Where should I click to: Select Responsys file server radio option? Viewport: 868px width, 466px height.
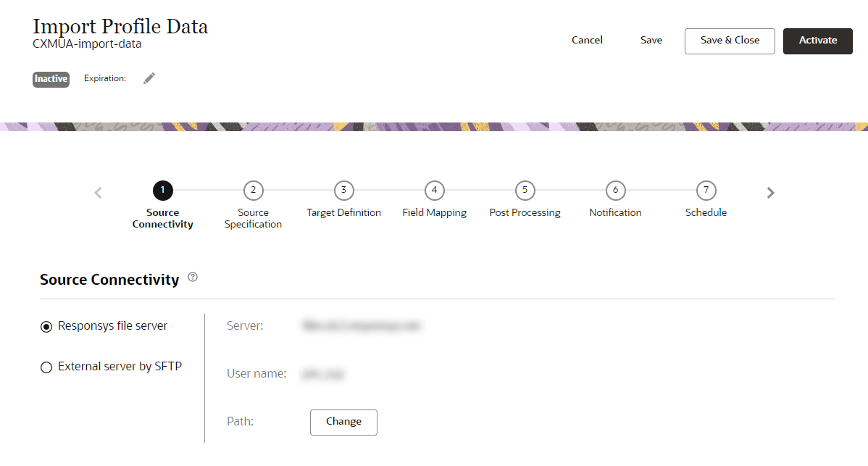coord(46,327)
